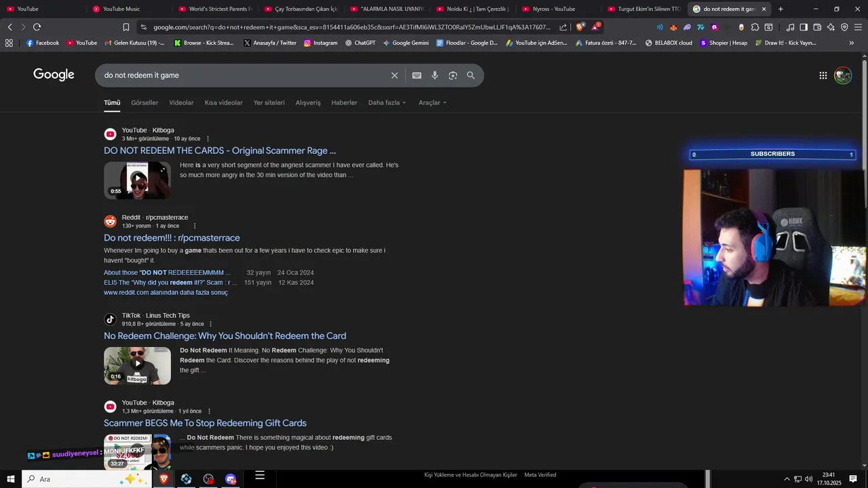Show more bookmarks with the double chevron
Screen dimensions: 868x488
[852, 43]
